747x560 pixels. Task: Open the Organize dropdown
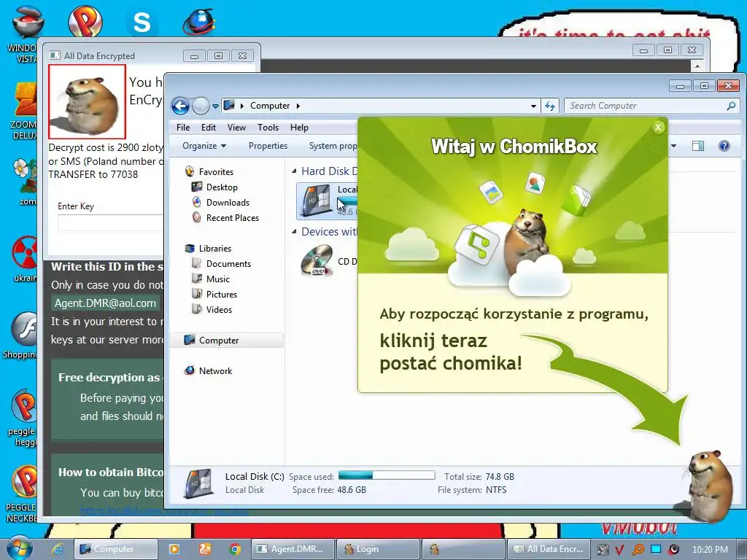click(x=204, y=146)
